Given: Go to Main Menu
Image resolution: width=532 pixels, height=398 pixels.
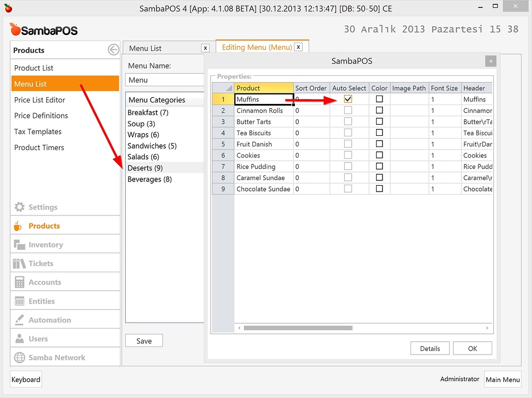Looking at the screenshot, I should pos(502,379).
